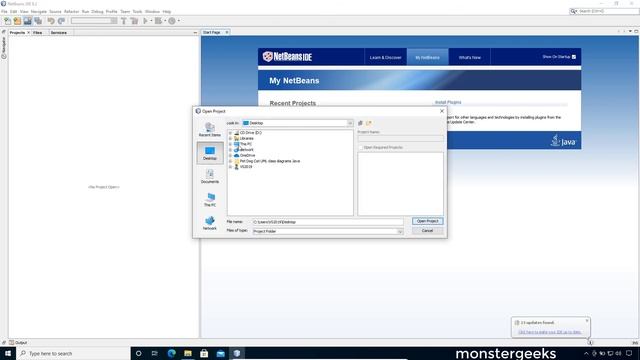Select the OneDrive folder entry

247,156
